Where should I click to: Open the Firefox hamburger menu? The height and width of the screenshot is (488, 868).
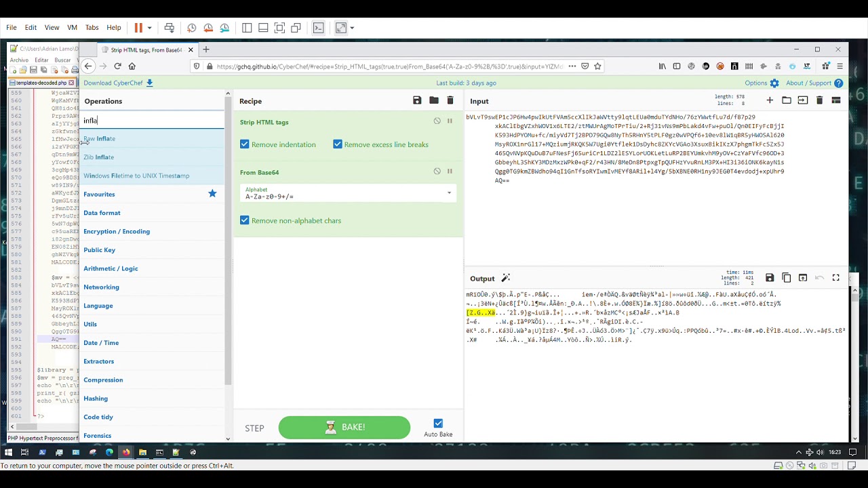[x=840, y=66]
